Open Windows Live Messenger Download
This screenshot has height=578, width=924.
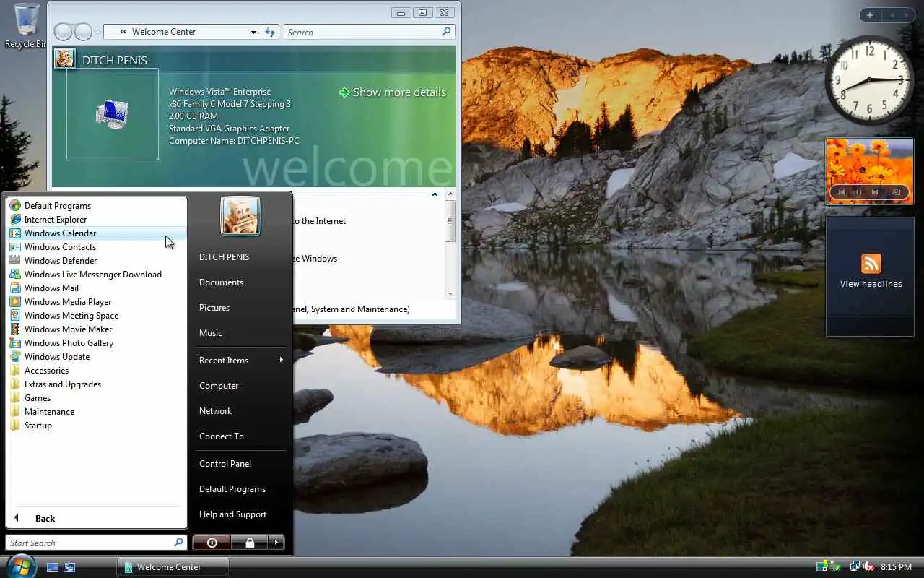[96, 275]
